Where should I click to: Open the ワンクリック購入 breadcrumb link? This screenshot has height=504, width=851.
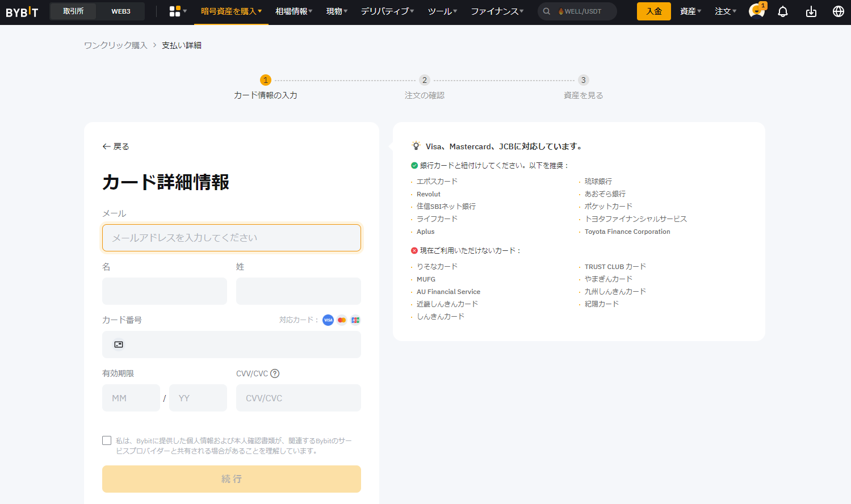[116, 45]
